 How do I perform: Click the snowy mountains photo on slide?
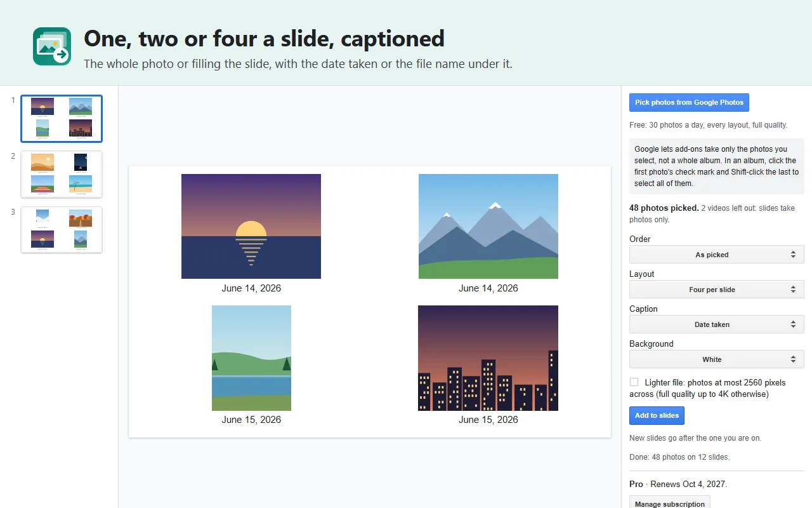click(488, 226)
